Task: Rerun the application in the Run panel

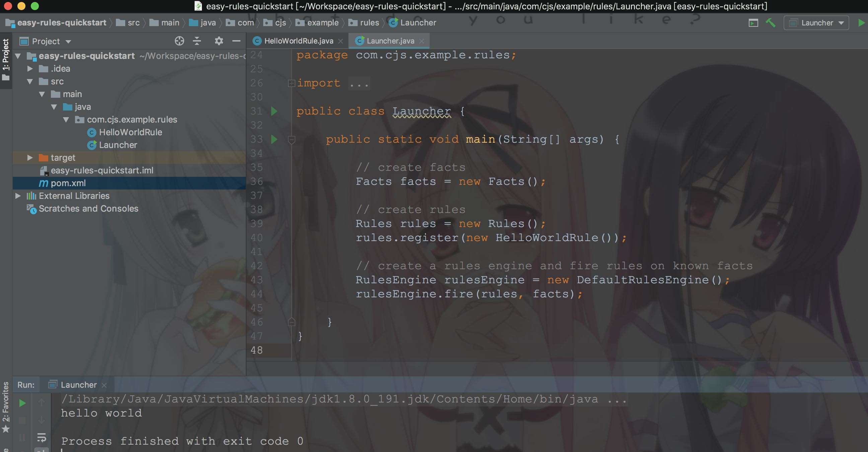Action: coord(22,403)
